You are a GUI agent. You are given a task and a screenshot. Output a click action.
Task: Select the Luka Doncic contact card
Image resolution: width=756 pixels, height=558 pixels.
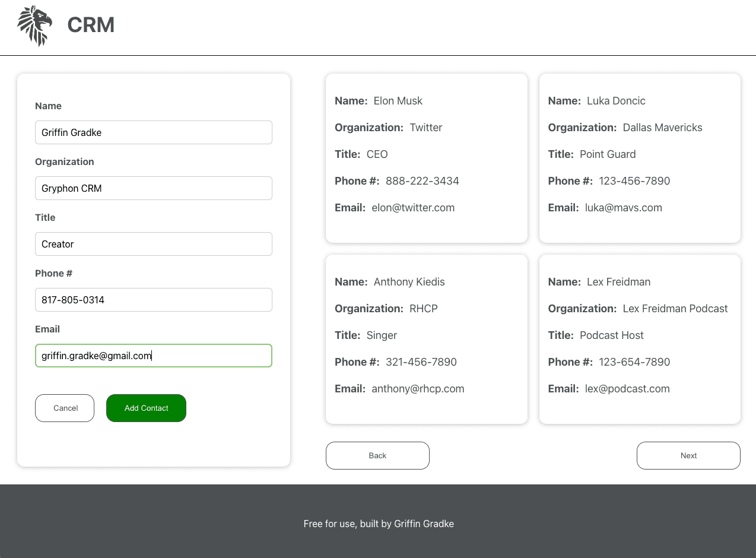pos(640,158)
